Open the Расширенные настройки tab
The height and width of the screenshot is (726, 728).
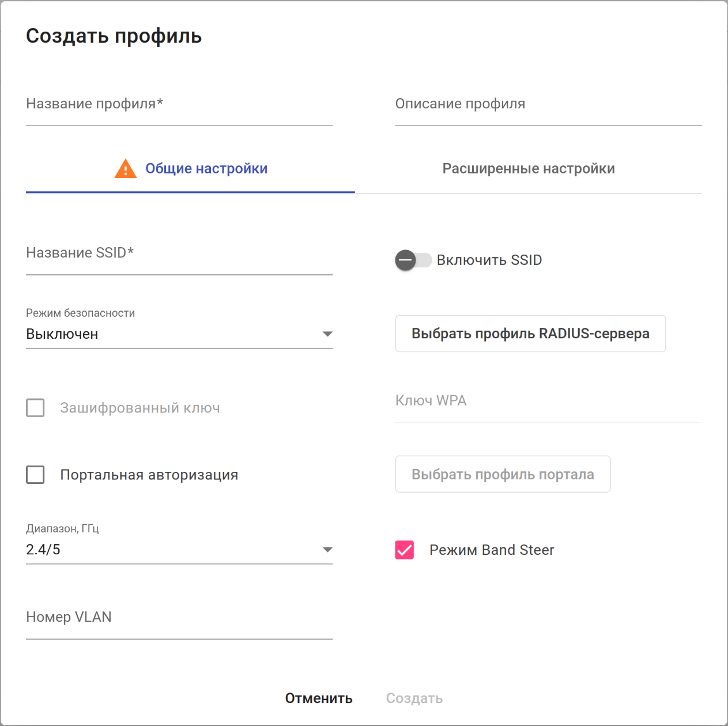(x=528, y=169)
